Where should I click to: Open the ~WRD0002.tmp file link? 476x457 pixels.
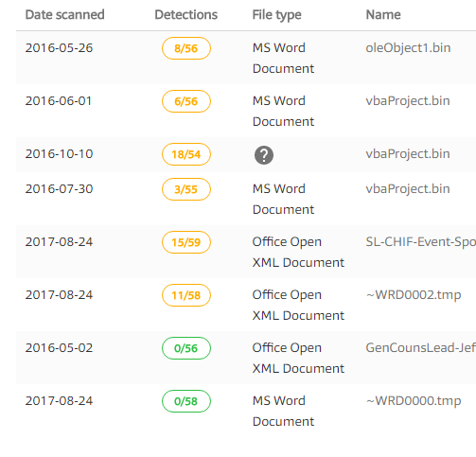[x=414, y=295]
